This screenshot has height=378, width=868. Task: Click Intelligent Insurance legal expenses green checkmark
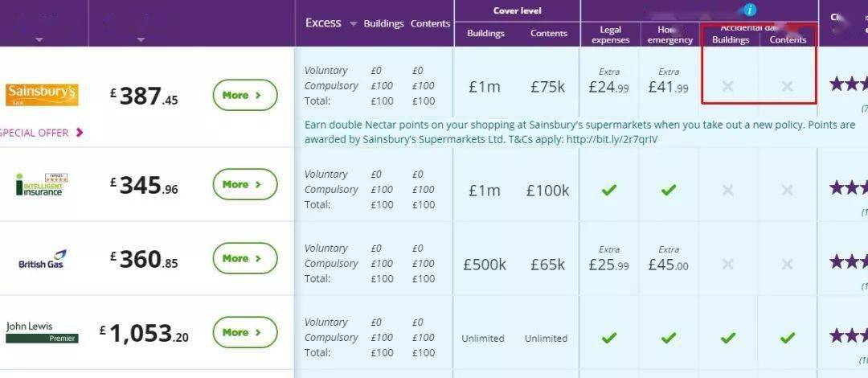(609, 190)
